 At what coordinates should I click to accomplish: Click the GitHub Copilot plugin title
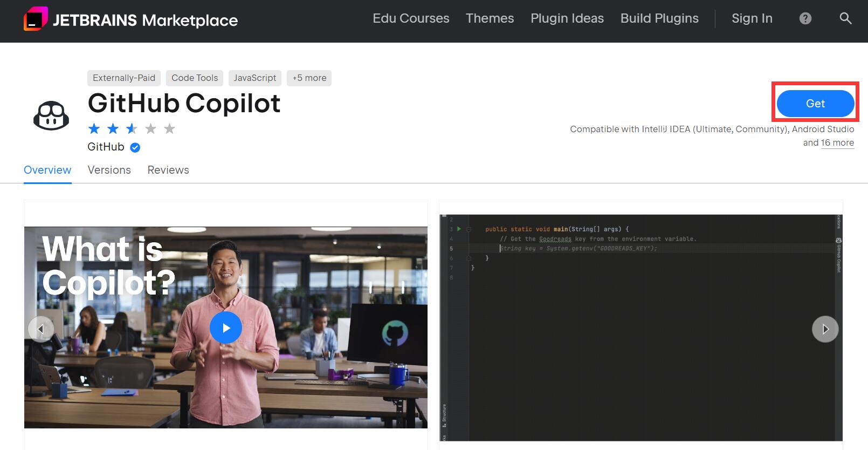tap(184, 103)
